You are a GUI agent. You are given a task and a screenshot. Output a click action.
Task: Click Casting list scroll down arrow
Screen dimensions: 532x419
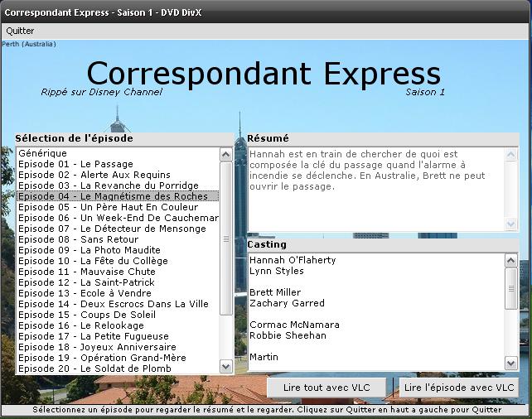click(x=511, y=363)
